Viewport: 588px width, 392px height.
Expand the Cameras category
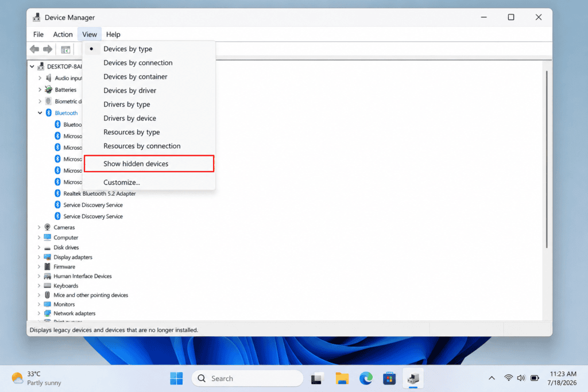click(39, 227)
